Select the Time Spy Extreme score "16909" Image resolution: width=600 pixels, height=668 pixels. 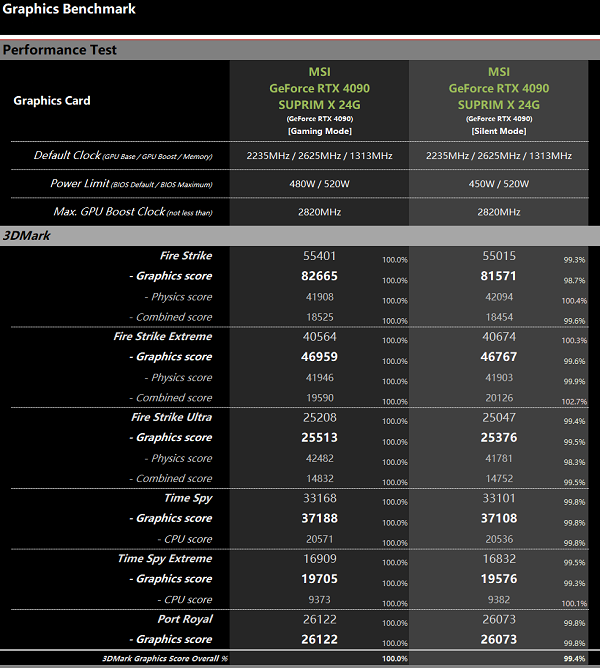pyautogui.click(x=320, y=559)
